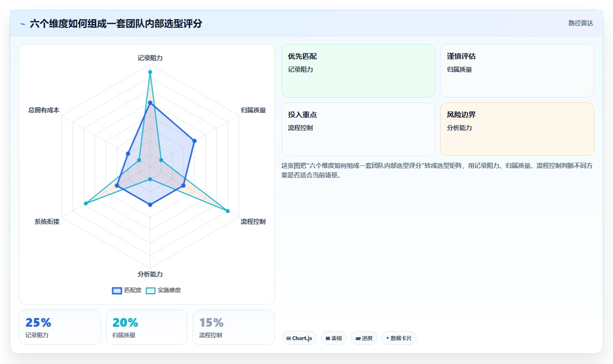Screen dimensions: 613x364
Task: Click the blue 匹配度 point on 记录阻力 axis
Action: coord(150,103)
